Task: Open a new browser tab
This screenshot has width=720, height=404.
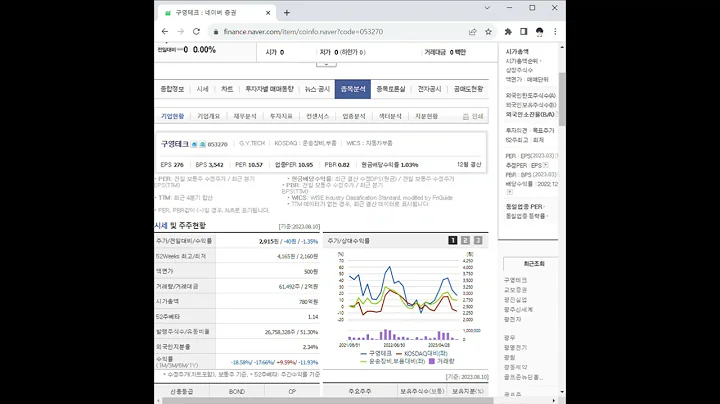Action: pyautogui.click(x=287, y=13)
